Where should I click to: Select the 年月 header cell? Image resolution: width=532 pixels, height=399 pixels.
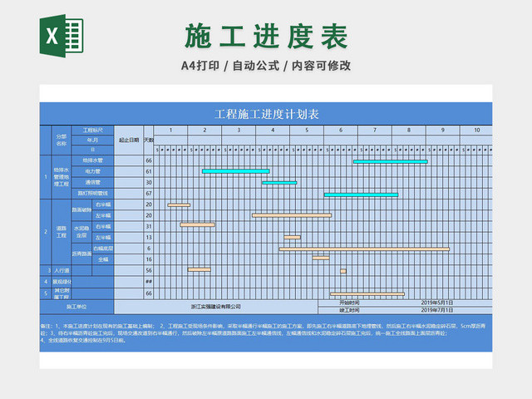coord(92,140)
